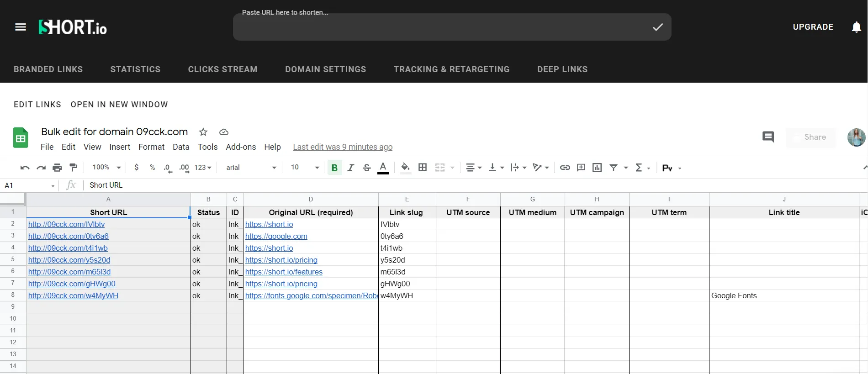Click the green Sheets document icon
The width and height of the screenshot is (868, 374).
[21, 137]
